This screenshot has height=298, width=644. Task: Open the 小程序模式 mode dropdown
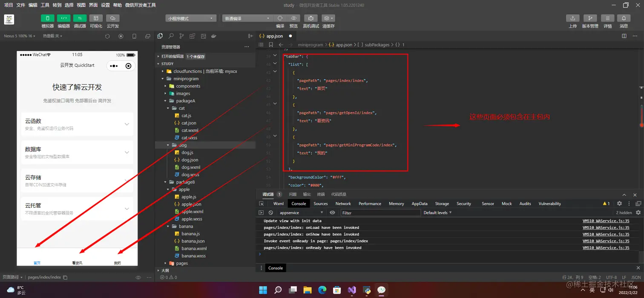point(191,18)
